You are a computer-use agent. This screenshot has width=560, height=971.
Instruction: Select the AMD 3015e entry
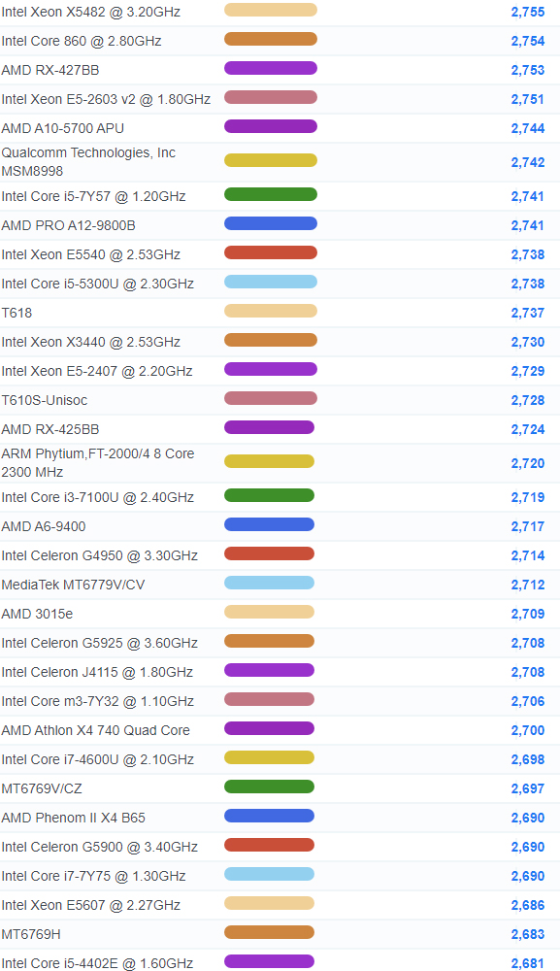point(37,614)
